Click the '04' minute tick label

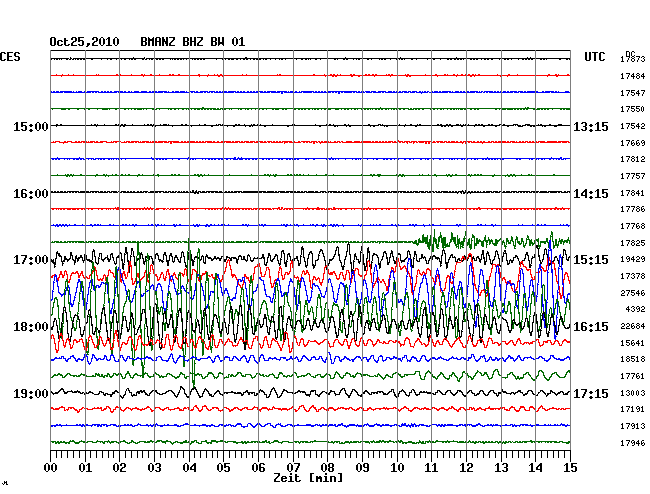tap(189, 468)
